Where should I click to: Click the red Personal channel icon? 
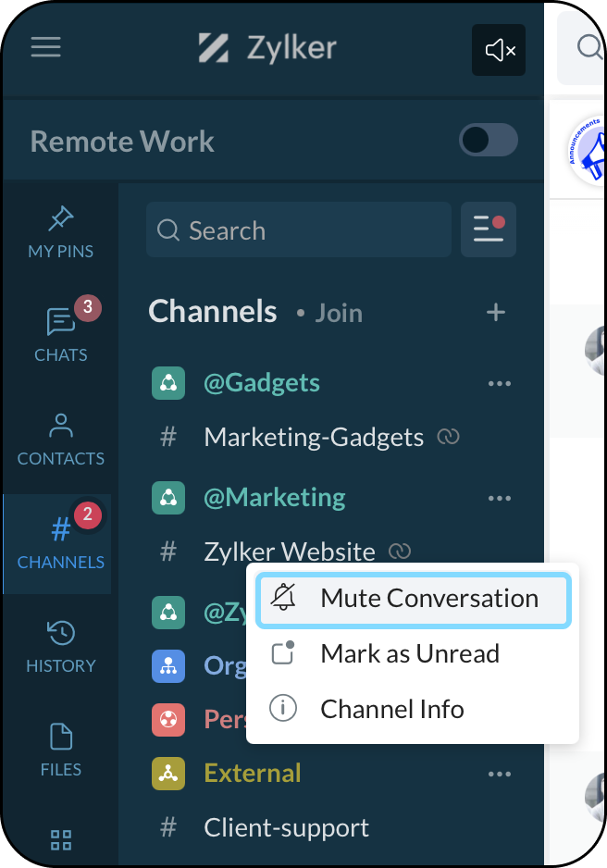pyautogui.click(x=168, y=720)
